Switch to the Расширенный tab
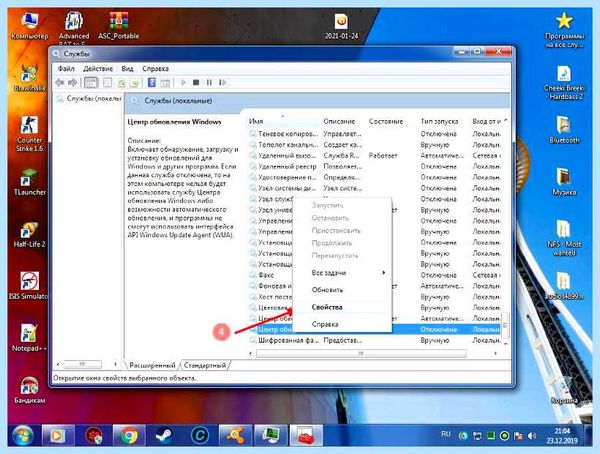The width and height of the screenshot is (600, 454). click(152, 365)
